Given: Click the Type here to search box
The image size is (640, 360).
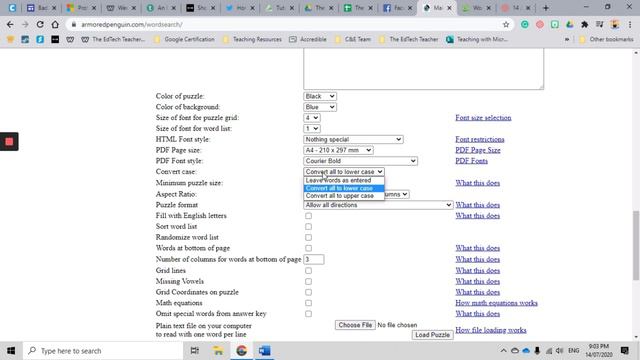Looking at the screenshot, I should coord(103,351).
